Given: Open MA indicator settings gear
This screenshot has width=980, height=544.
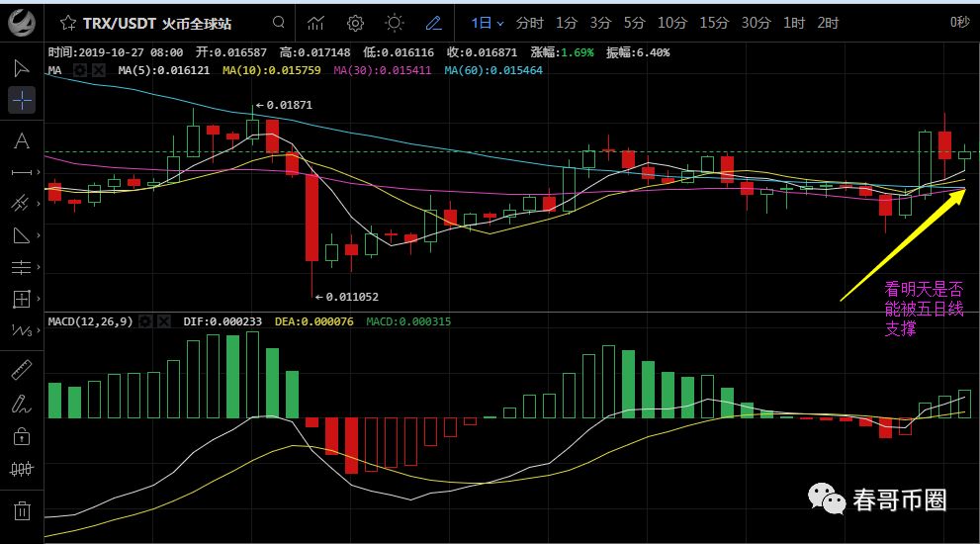Looking at the screenshot, I should click(x=79, y=70).
